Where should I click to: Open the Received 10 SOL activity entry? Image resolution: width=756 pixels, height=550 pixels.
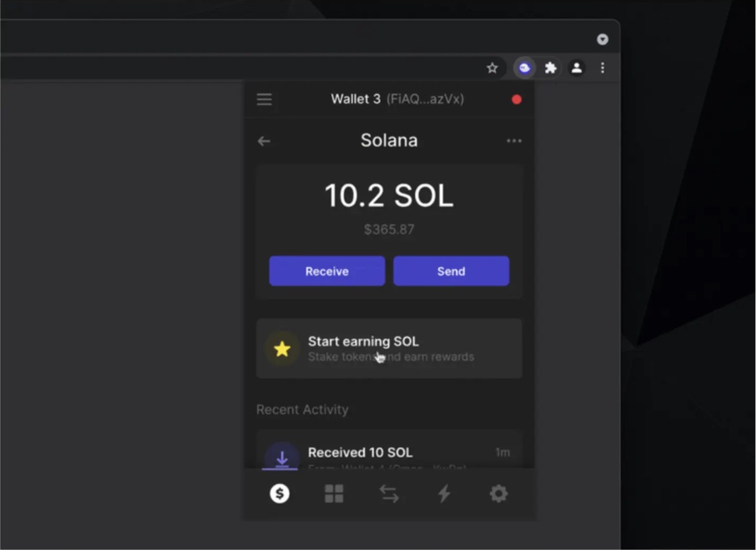click(x=389, y=453)
